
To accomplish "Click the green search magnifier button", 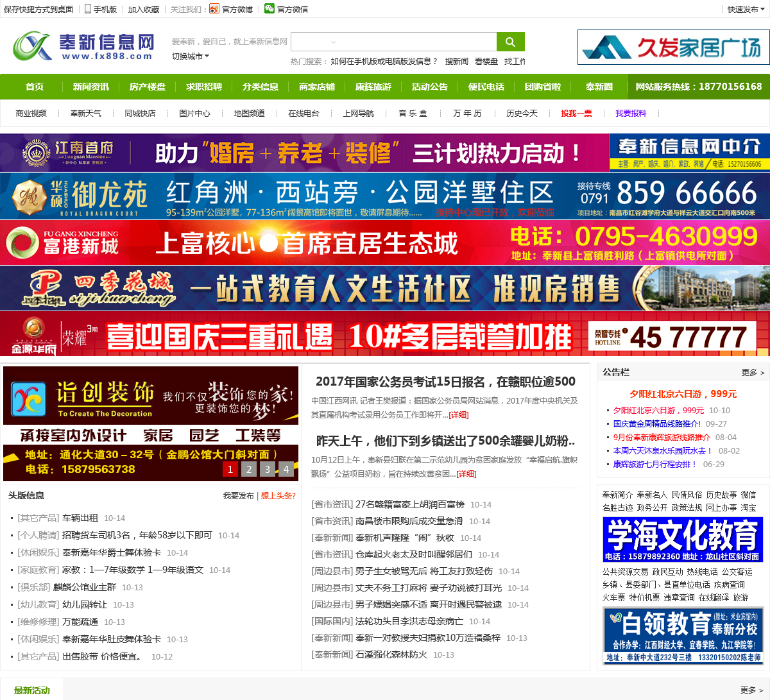I will coord(510,42).
